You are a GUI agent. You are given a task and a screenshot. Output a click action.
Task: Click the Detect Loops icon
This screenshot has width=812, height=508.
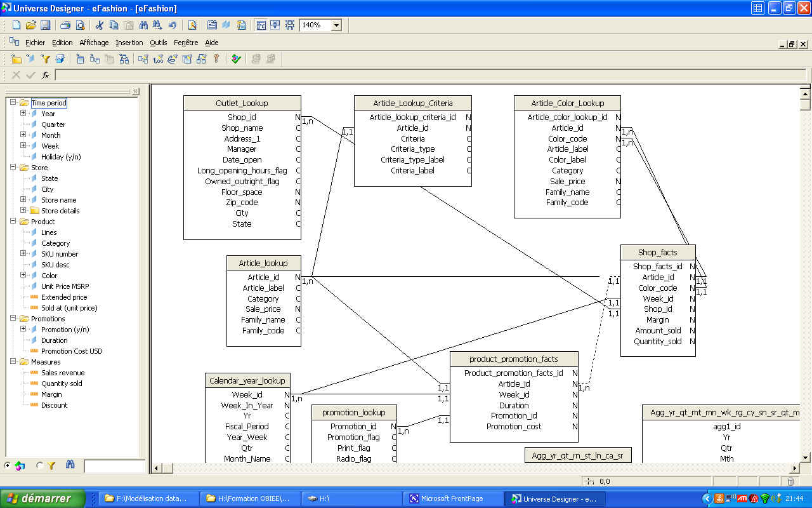point(173,59)
